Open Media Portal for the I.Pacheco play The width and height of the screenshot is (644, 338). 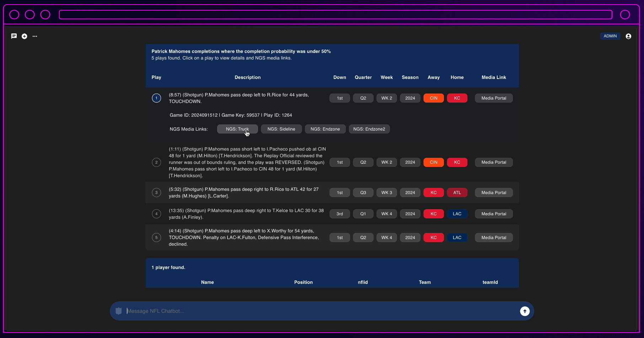(x=494, y=162)
